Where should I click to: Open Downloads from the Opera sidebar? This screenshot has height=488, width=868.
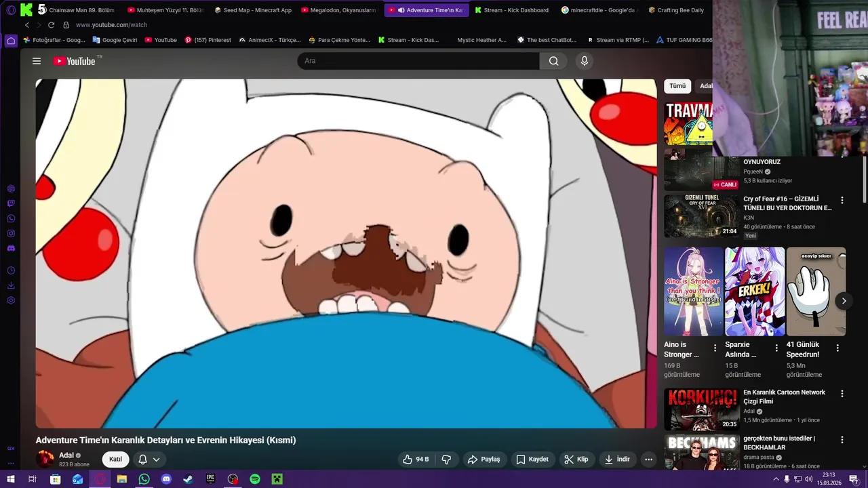[11, 285]
